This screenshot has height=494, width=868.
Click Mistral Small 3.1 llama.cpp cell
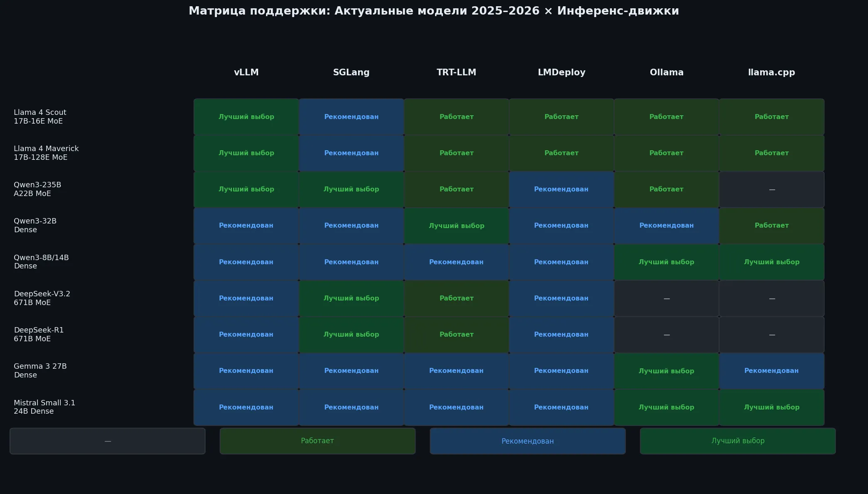[771, 407]
